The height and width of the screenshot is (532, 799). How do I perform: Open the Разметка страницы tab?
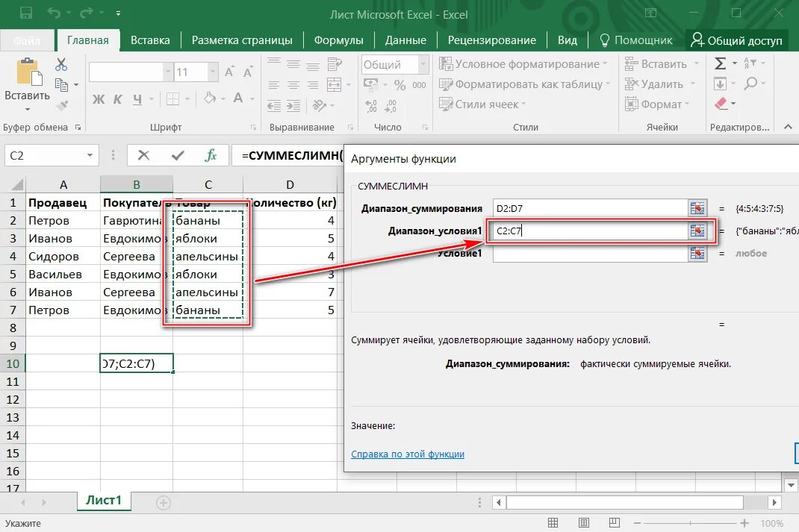click(x=242, y=40)
